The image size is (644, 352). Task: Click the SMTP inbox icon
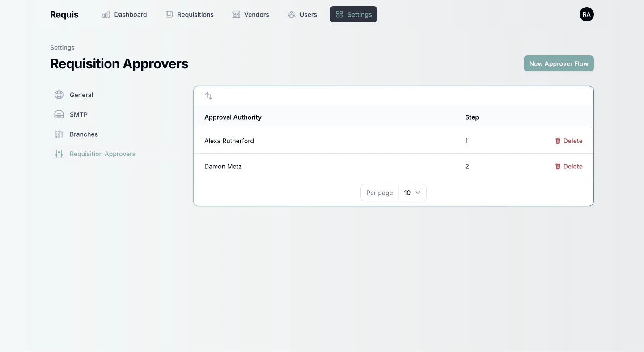[59, 114]
